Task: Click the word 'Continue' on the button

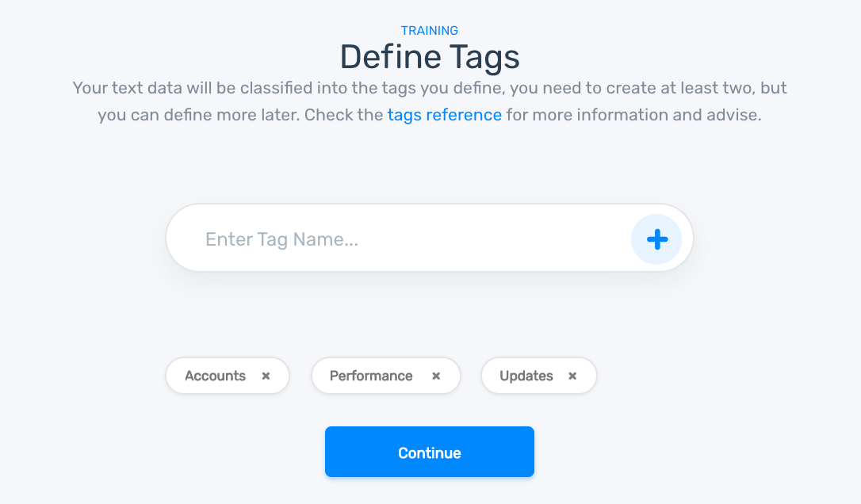Action: [430, 452]
